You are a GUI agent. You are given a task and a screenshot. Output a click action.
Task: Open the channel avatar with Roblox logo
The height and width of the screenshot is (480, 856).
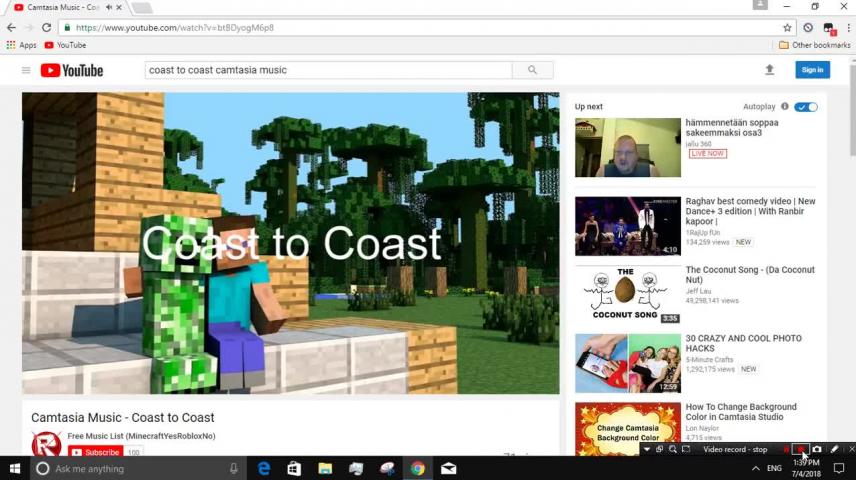click(x=46, y=443)
